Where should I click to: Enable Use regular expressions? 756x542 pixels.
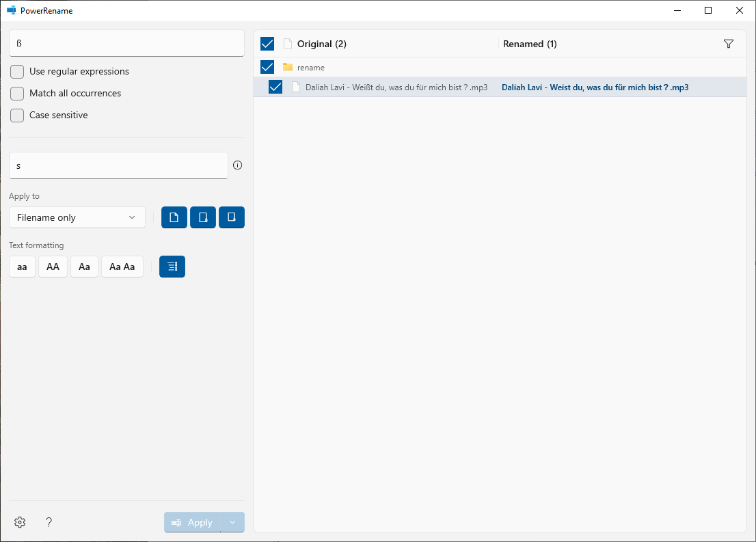click(16, 71)
